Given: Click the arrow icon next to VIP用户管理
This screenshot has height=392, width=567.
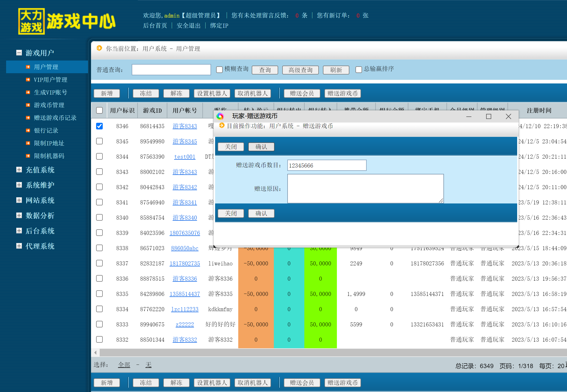Looking at the screenshot, I should pos(28,80).
